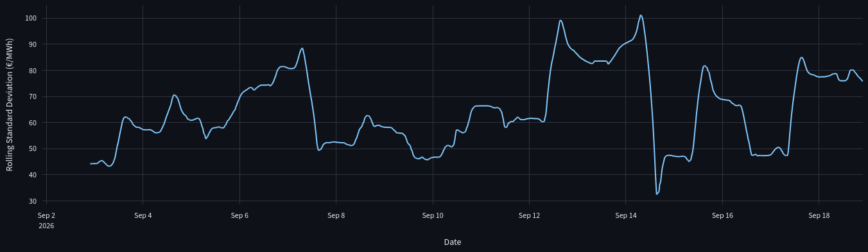This screenshot has width=868, height=252.
Task: Click the Sep 8 x-axis label
Action: [336, 216]
